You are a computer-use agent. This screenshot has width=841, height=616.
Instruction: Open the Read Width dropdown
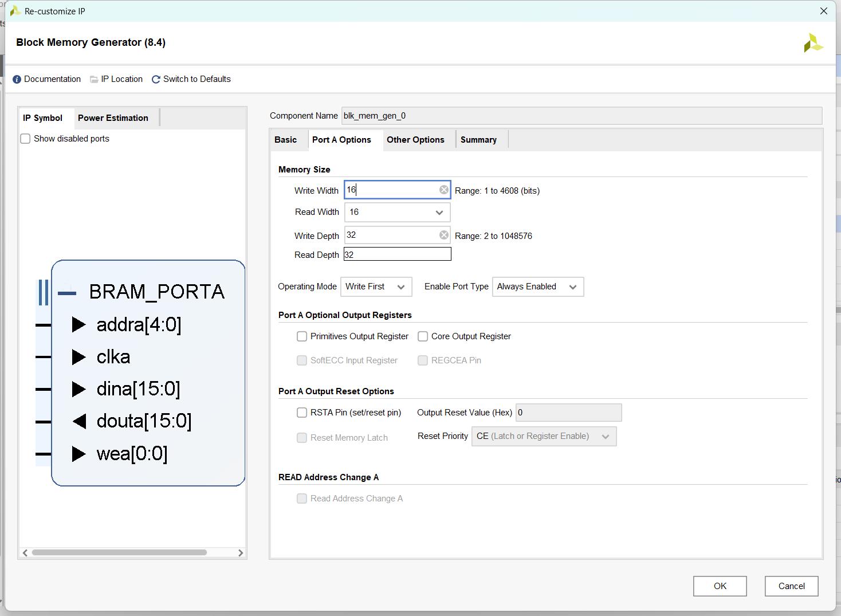coord(397,213)
